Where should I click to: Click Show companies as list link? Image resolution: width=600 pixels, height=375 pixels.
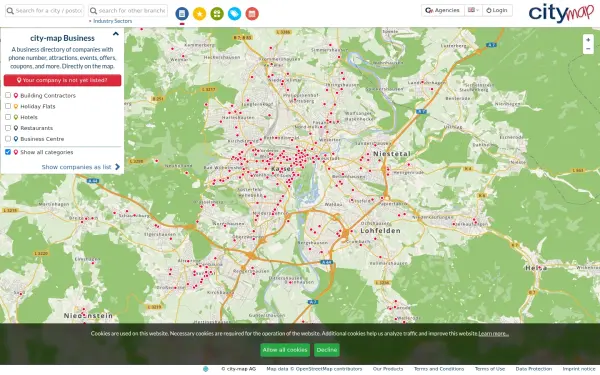click(77, 167)
